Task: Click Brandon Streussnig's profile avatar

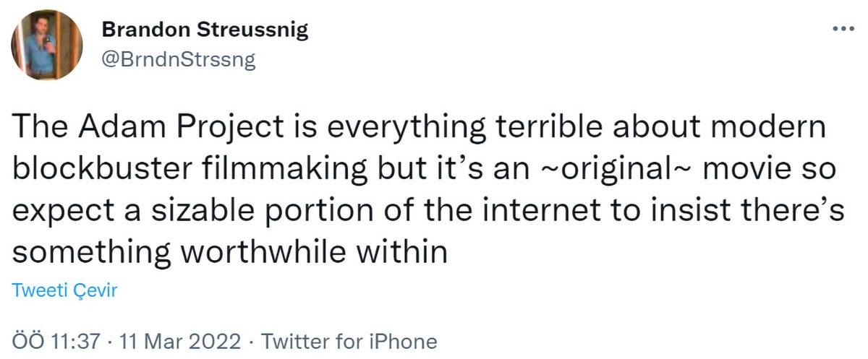Action: pyautogui.click(x=46, y=45)
